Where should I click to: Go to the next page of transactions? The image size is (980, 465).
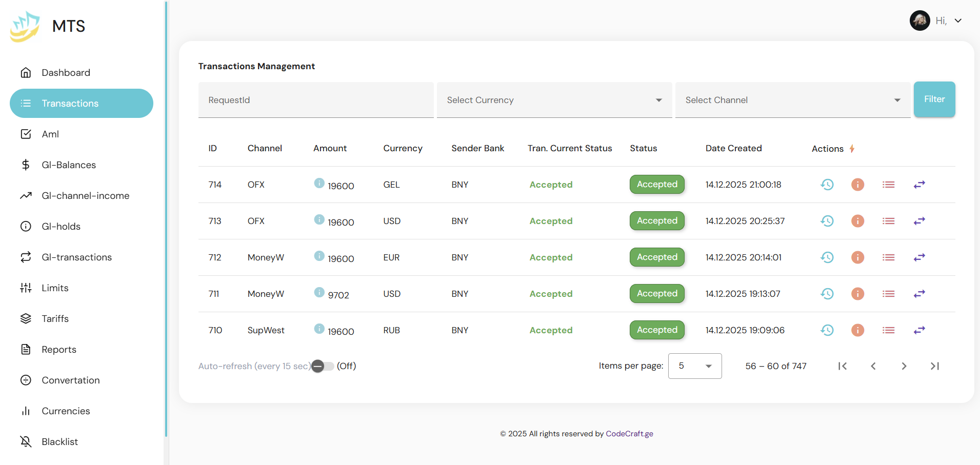(904, 366)
